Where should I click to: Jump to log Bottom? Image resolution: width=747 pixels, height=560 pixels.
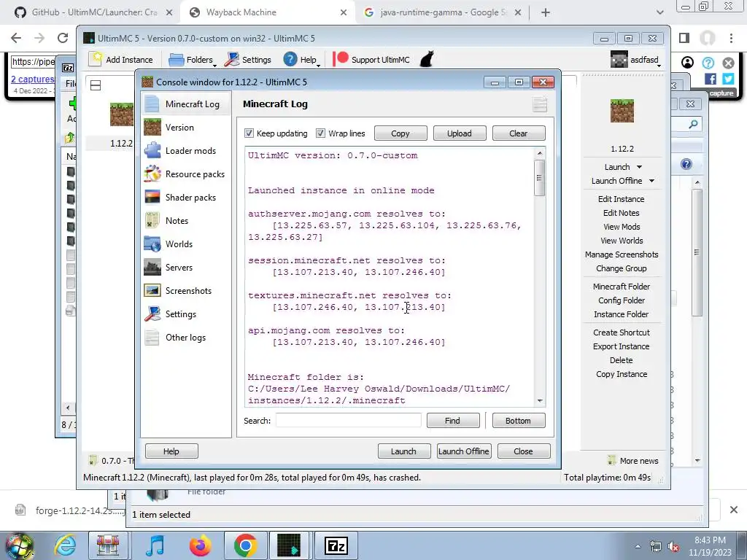tap(518, 421)
